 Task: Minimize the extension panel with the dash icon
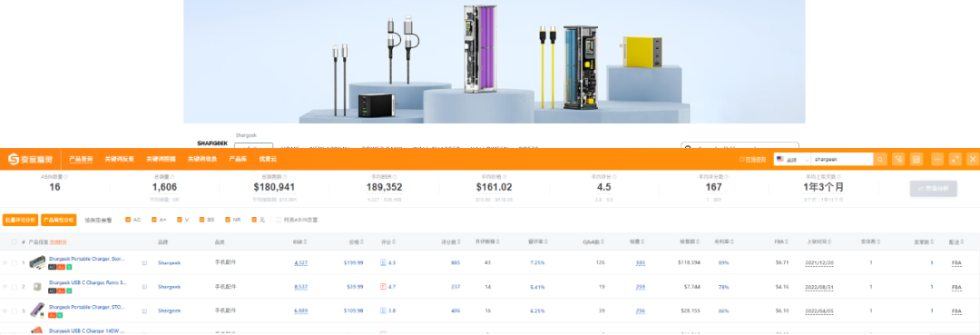click(937, 160)
